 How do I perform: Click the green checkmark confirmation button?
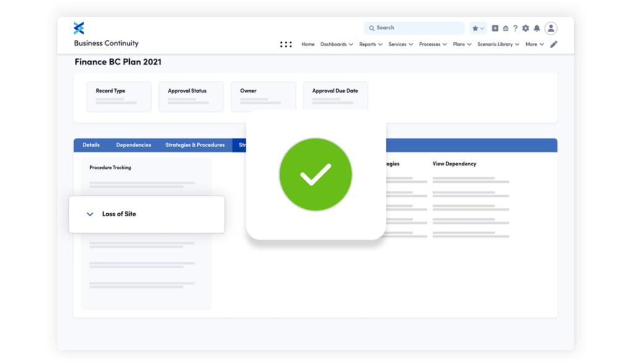point(315,175)
